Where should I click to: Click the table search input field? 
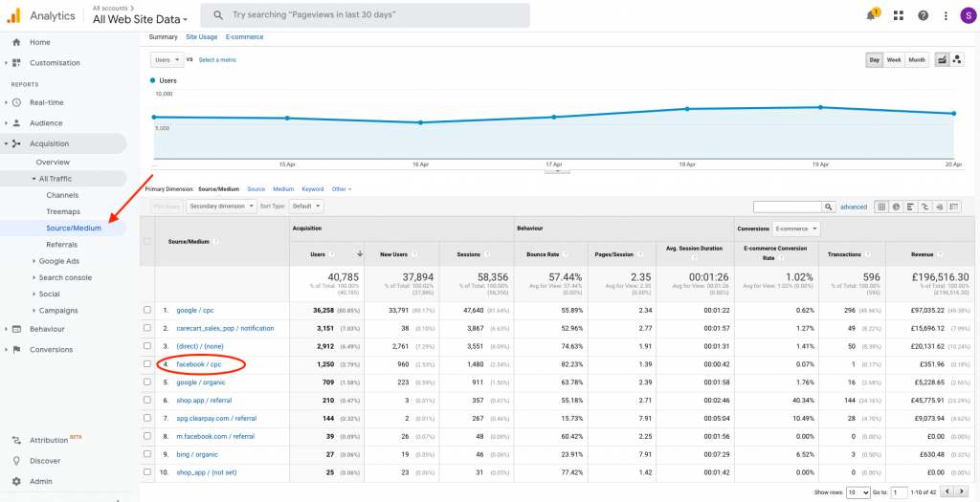coord(787,207)
